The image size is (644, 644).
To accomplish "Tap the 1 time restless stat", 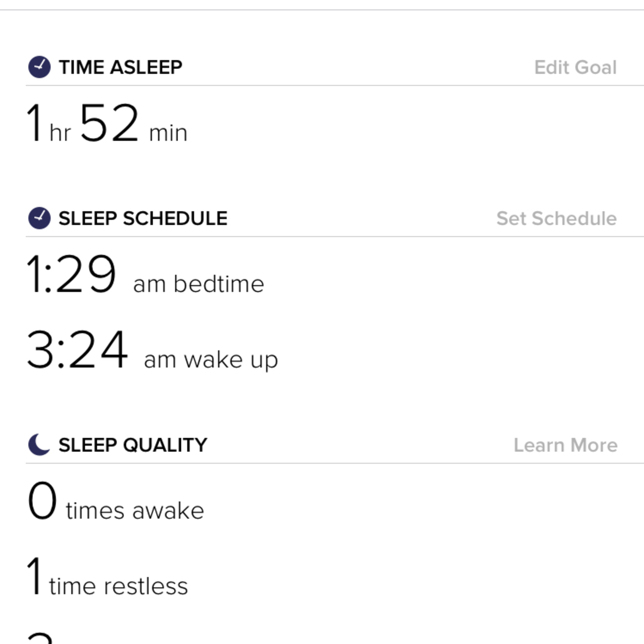I will 107,576.
